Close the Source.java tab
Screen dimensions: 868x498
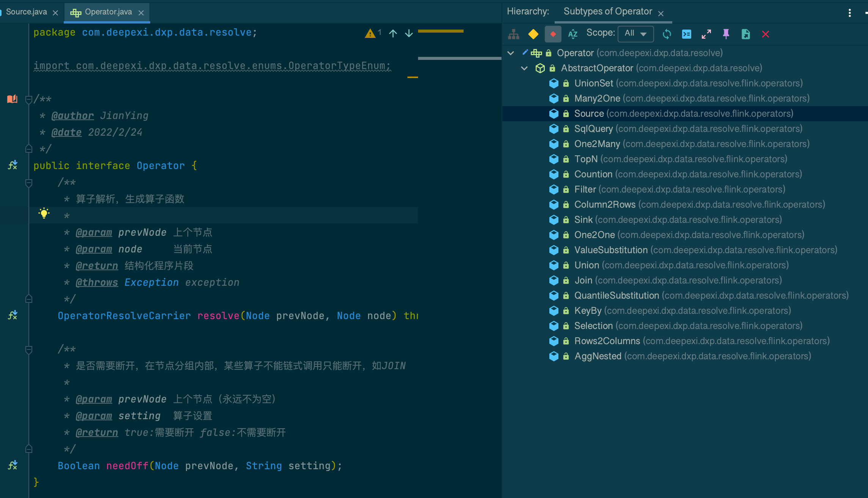click(55, 13)
